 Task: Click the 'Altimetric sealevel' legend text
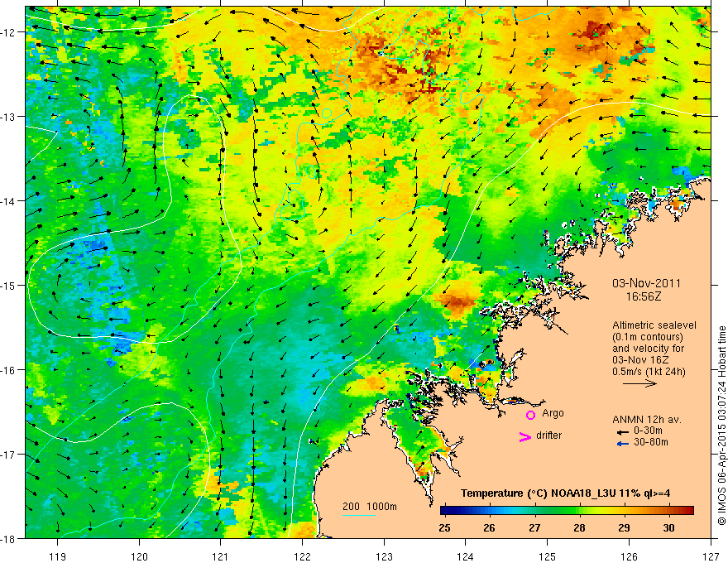[654, 325]
